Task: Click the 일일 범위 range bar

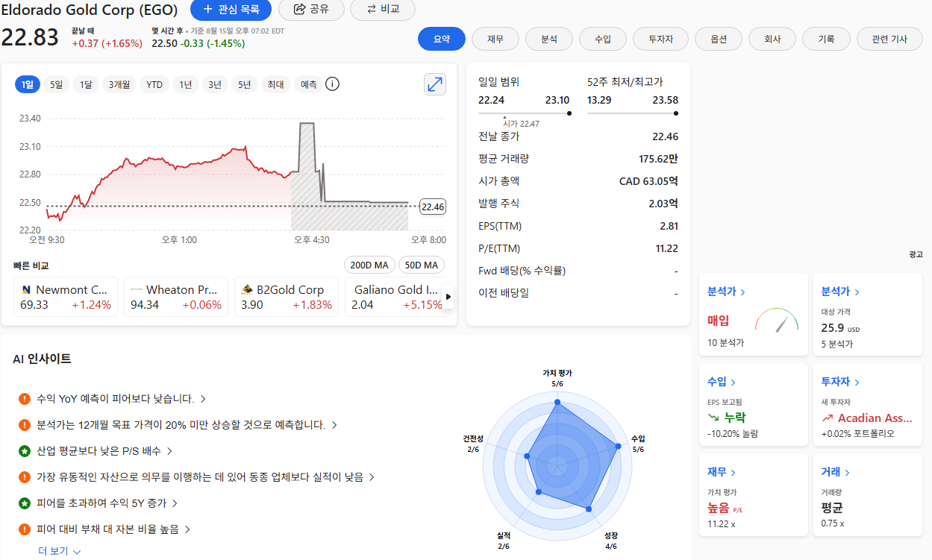Action: click(x=525, y=113)
